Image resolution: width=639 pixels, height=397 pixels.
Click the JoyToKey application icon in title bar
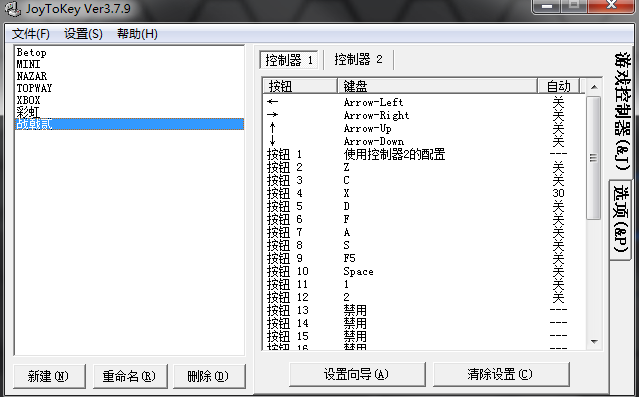(13, 9)
